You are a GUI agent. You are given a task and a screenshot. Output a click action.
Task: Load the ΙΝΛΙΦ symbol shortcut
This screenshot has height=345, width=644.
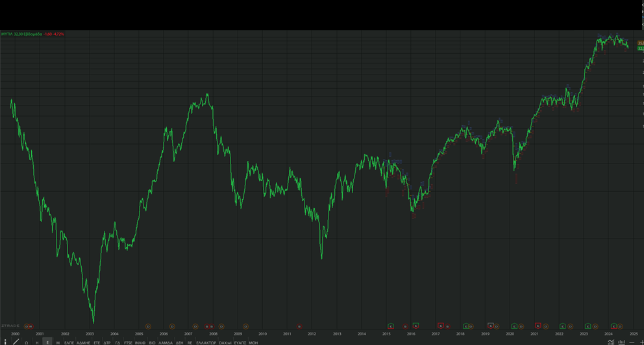pyautogui.click(x=140, y=342)
